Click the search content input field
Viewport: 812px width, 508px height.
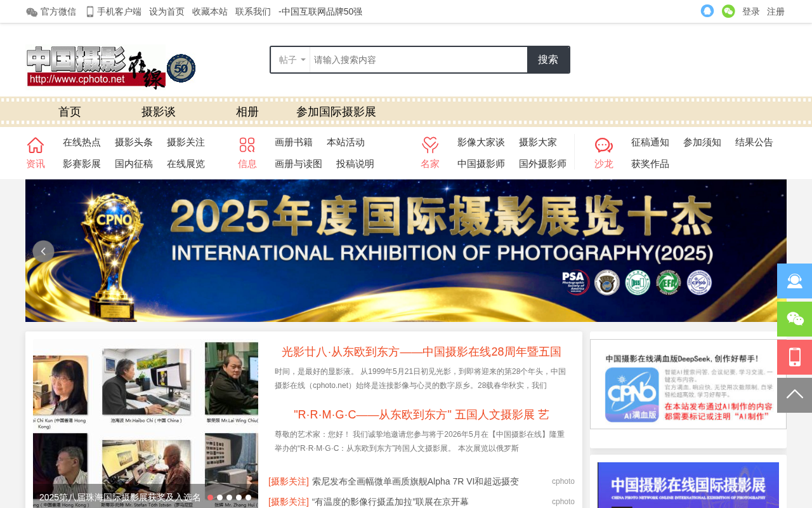[x=419, y=60]
